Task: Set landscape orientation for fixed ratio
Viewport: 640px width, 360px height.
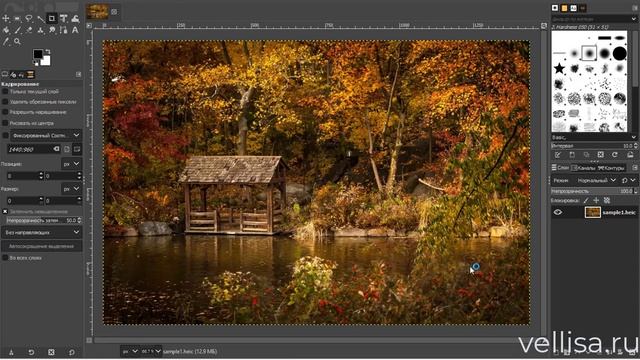Action: [77, 149]
